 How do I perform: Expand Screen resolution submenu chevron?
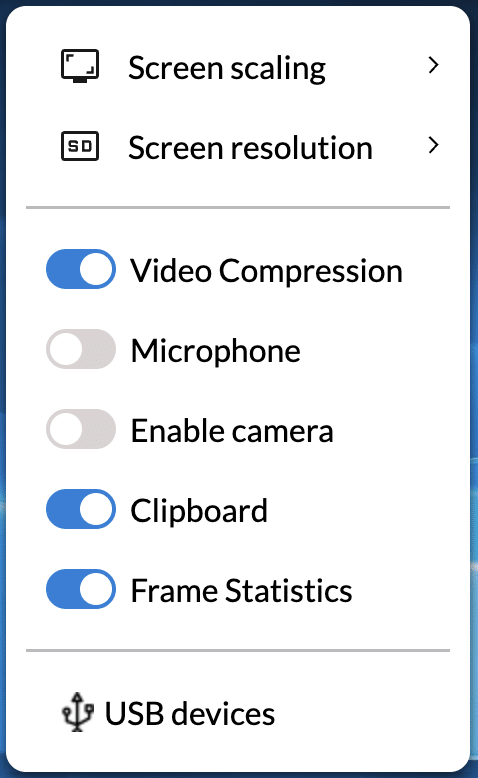coord(433,145)
